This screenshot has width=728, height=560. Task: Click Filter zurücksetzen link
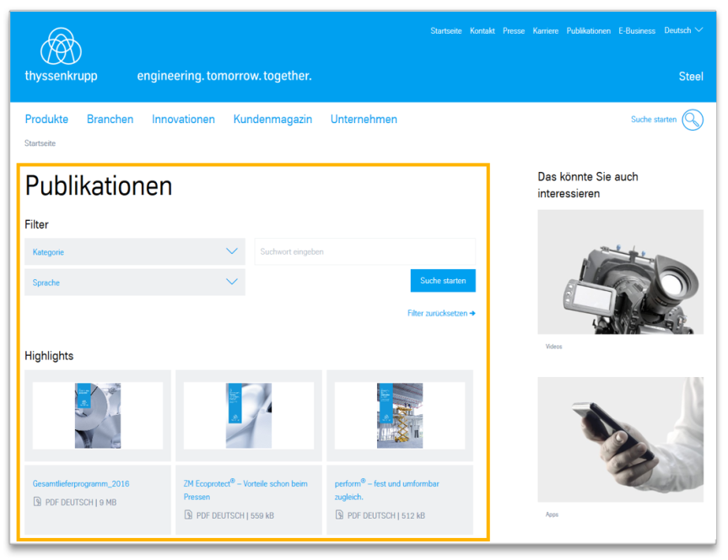(x=441, y=314)
